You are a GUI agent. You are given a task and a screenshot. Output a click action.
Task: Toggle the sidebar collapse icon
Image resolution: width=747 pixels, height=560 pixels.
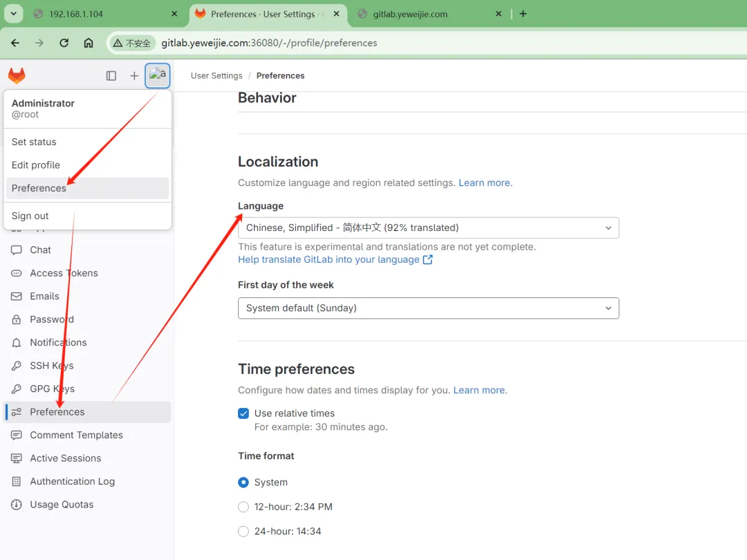coord(111,76)
